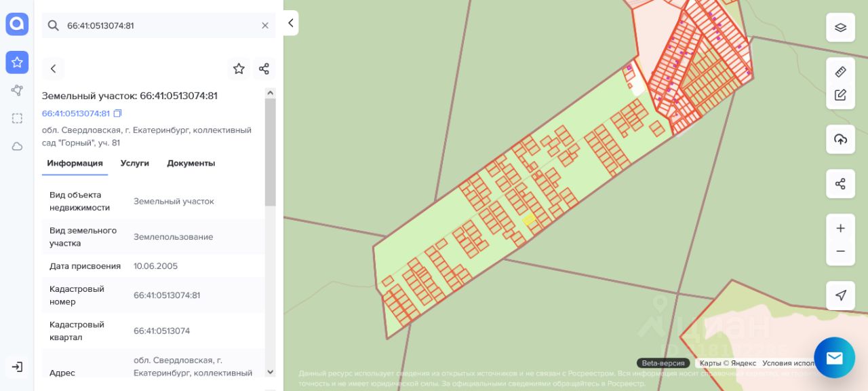Select the ruler measurement tool
The image size is (868, 391).
[840, 71]
